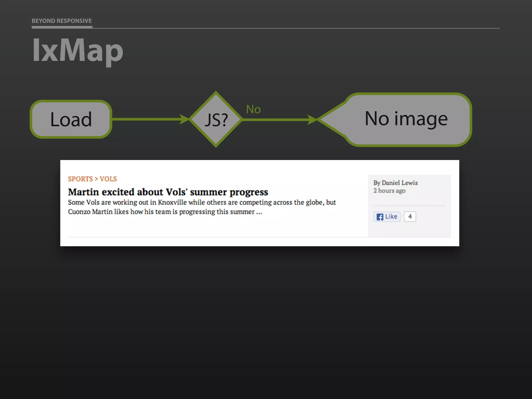Open the SPORTS > VOLS category link
The width and height of the screenshot is (532, 399).
(x=92, y=179)
